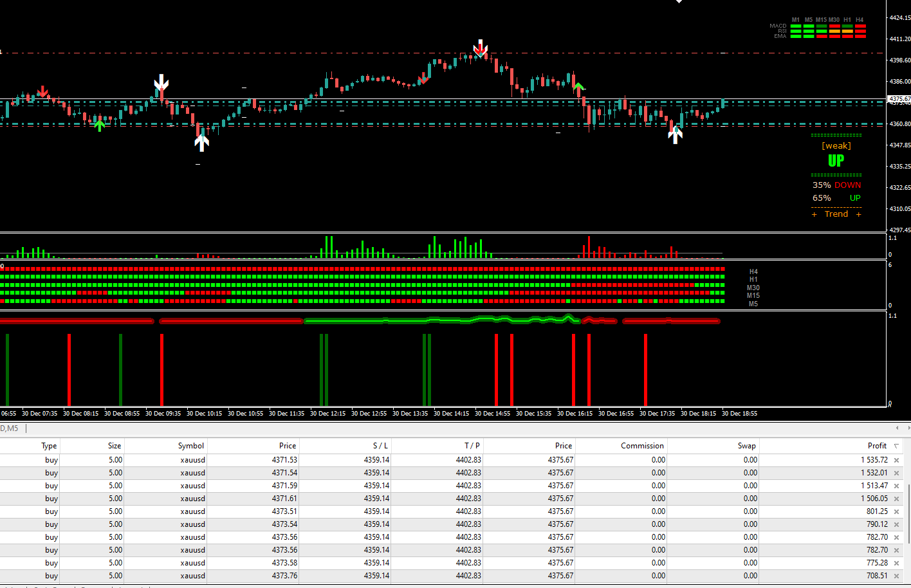Screen dimensions: 911x588
Task: Click the 4375.67 current price label
Action: (899, 99)
